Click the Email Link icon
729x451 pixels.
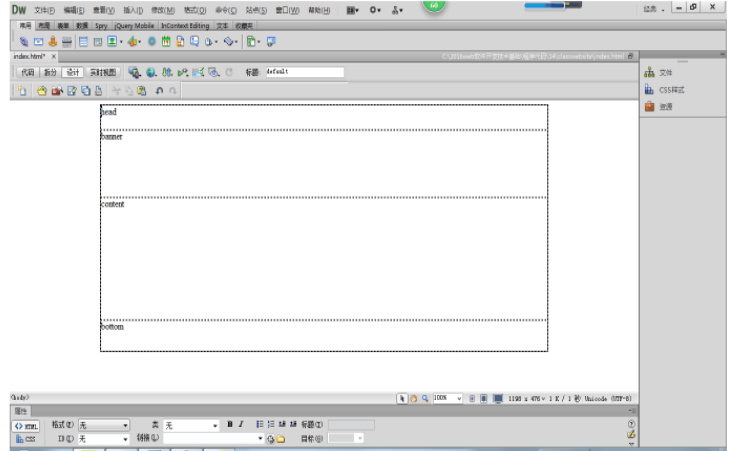38,41
